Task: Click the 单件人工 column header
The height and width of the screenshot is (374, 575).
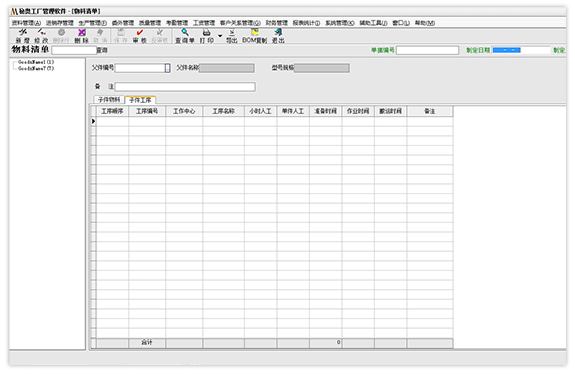Action: click(293, 111)
